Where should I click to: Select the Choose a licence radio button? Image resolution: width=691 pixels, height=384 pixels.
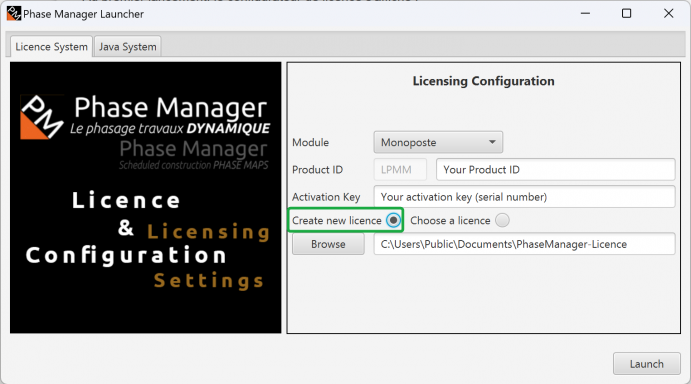tap(502, 220)
